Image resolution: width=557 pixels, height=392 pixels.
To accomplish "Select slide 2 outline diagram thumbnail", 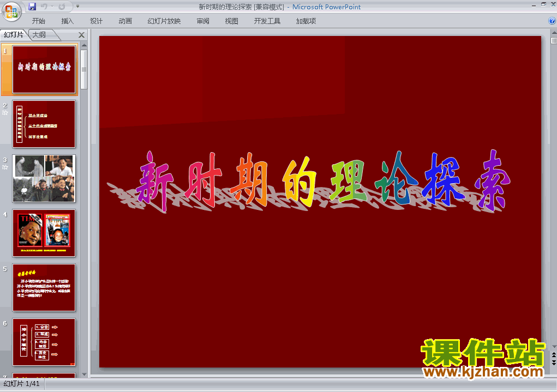I will (x=44, y=124).
